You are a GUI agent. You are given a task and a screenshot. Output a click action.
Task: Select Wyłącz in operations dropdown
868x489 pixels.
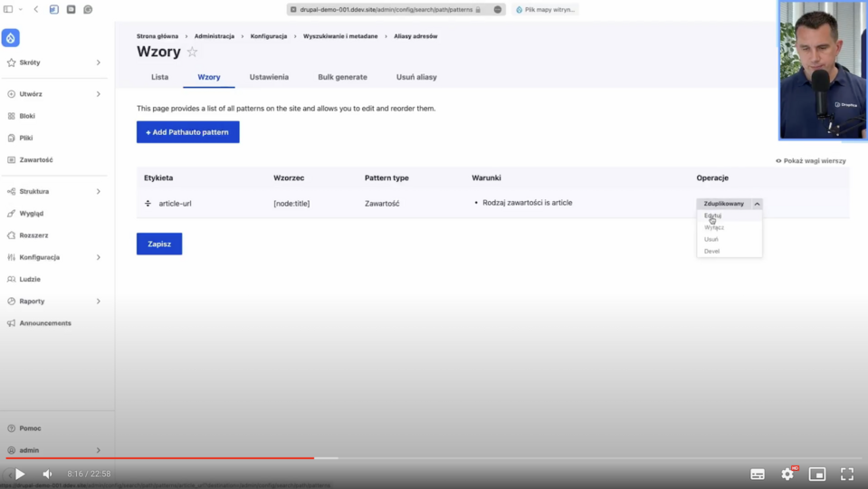714,227
